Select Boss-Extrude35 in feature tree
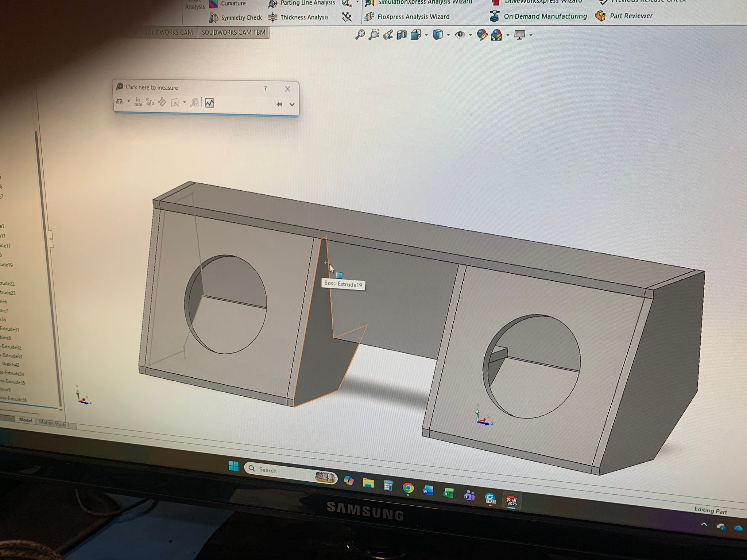This screenshot has width=747, height=560. click(x=12, y=382)
